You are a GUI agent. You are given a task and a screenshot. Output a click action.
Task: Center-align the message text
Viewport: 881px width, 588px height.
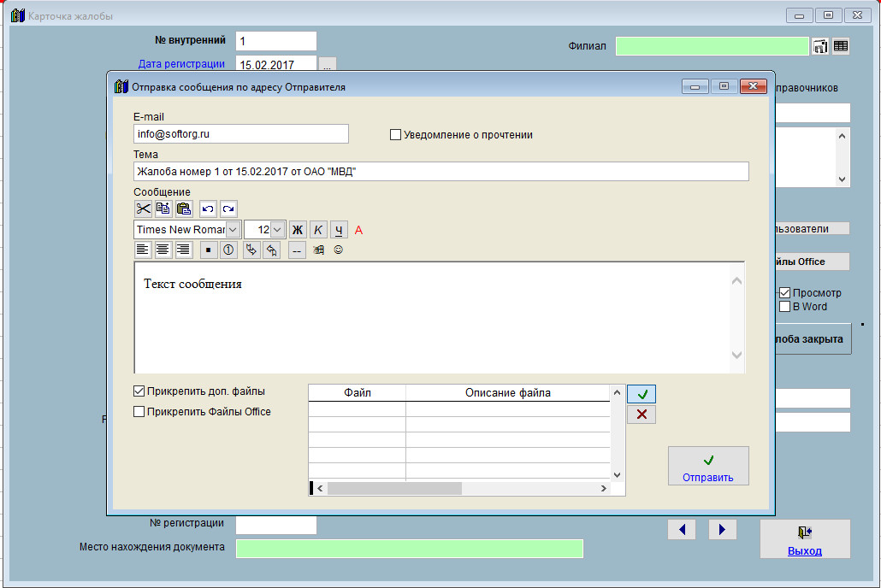[x=163, y=250]
